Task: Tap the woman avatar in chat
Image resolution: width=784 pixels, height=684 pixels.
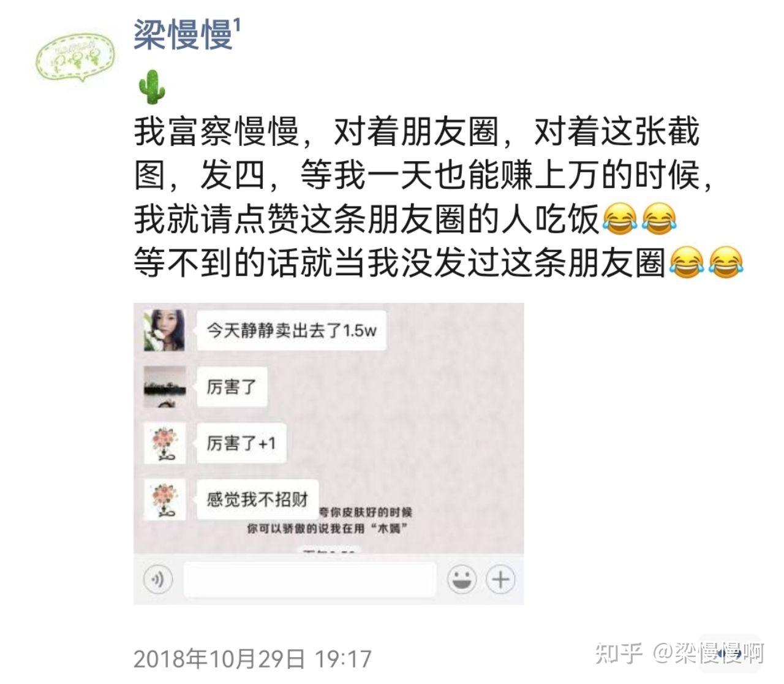Action: (164, 330)
